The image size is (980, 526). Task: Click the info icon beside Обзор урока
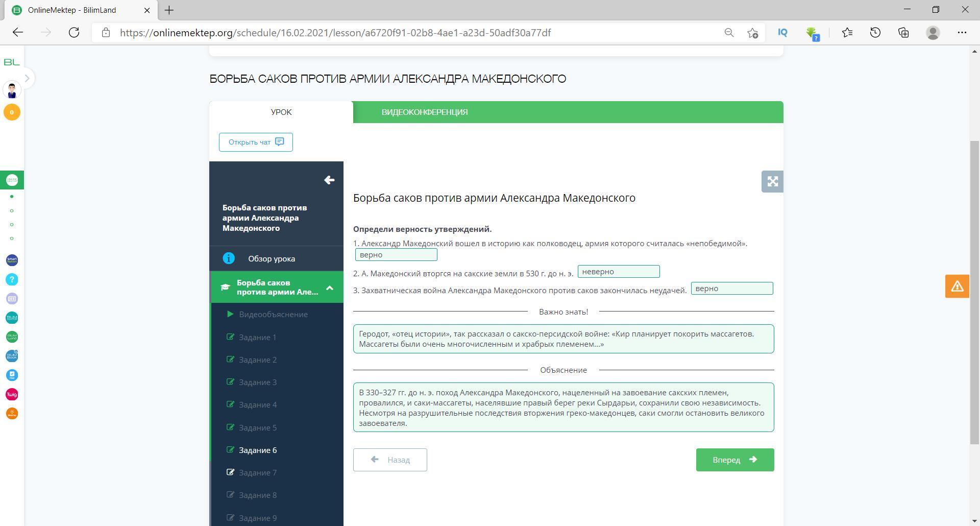229,258
